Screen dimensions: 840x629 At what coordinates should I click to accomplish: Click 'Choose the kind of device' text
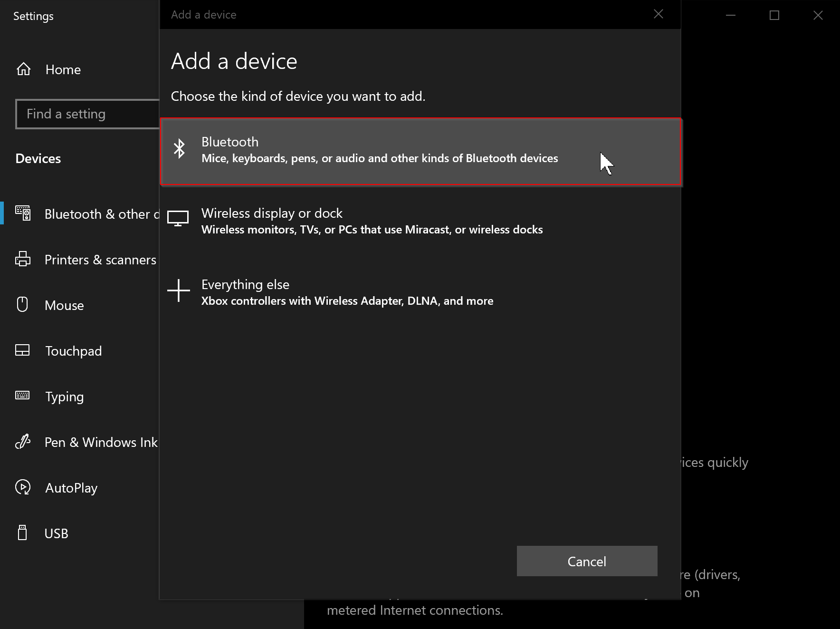click(298, 96)
